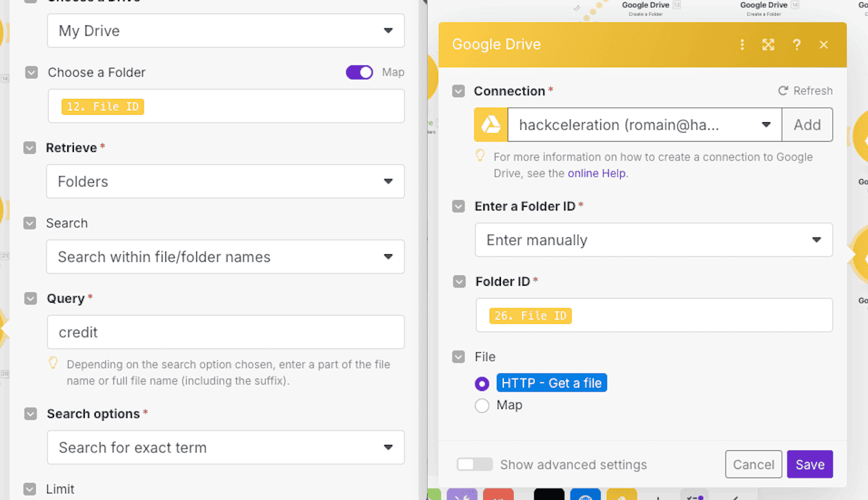Open the My Drive dropdown
The width and height of the screenshot is (868, 500).
pos(226,31)
